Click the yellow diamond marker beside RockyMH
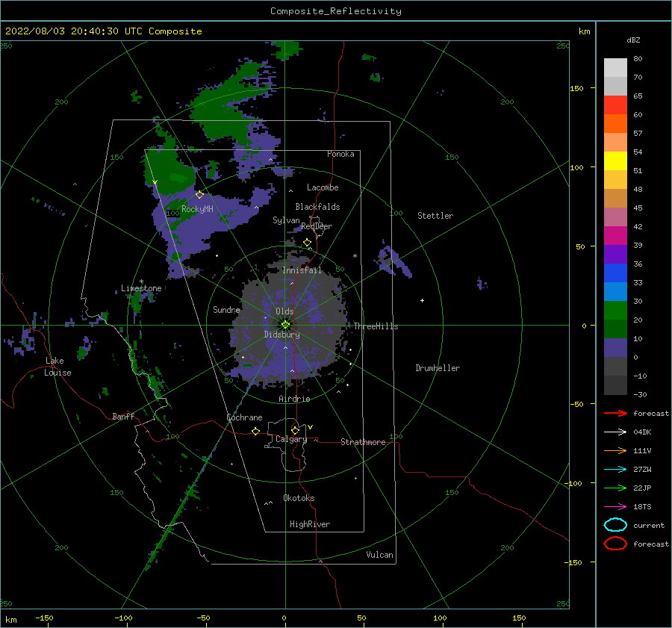Viewport: 672px width, 628px height. point(199,195)
